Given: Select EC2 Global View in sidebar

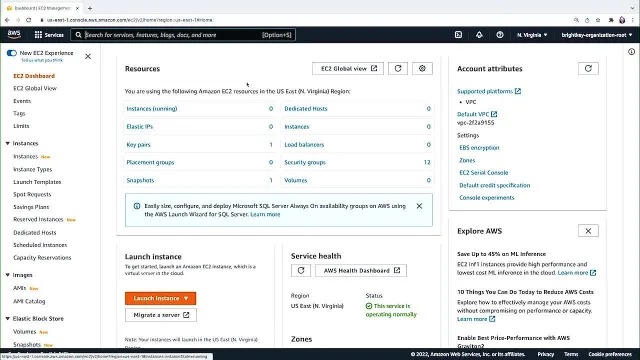Looking at the screenshot, I should pos(35,88).
